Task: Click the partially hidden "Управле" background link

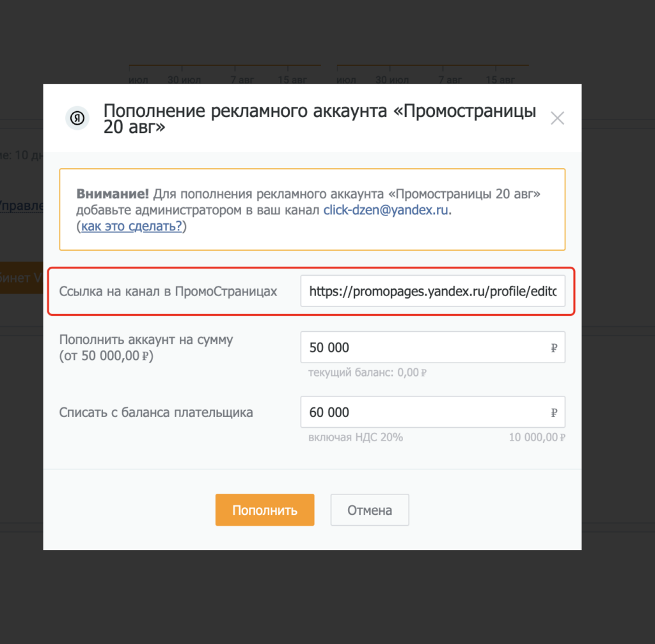Action: [21, 207]
